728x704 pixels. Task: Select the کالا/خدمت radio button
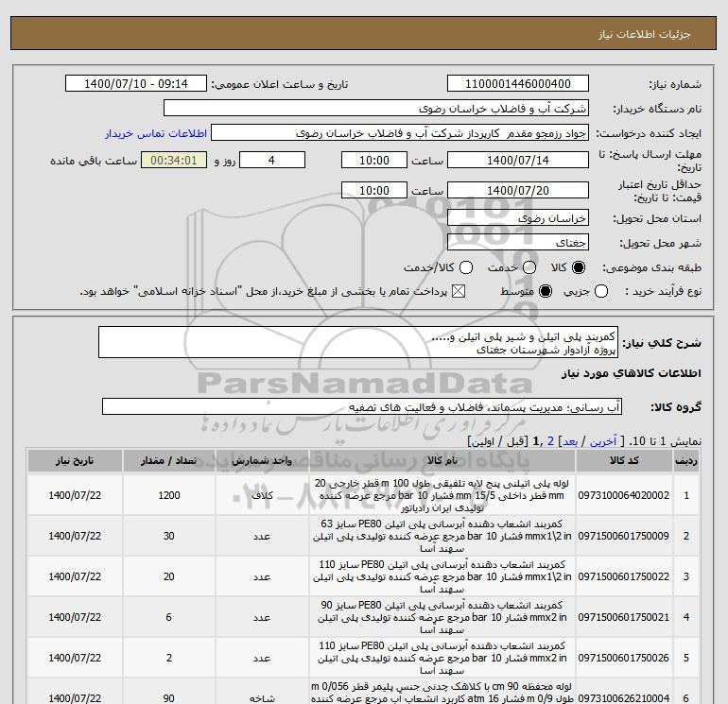pos(466,267)
